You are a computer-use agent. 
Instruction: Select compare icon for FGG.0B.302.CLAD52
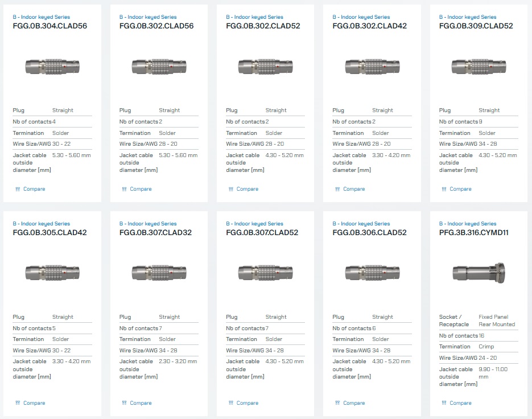click(x=230, y=189)
